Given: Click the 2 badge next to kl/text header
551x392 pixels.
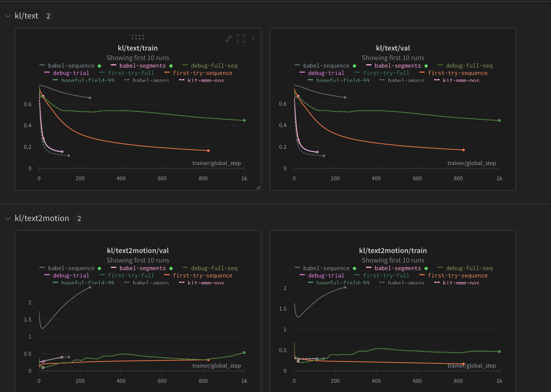Looking at the screenshot, I should pyautogui.click(x=48, y=16).
